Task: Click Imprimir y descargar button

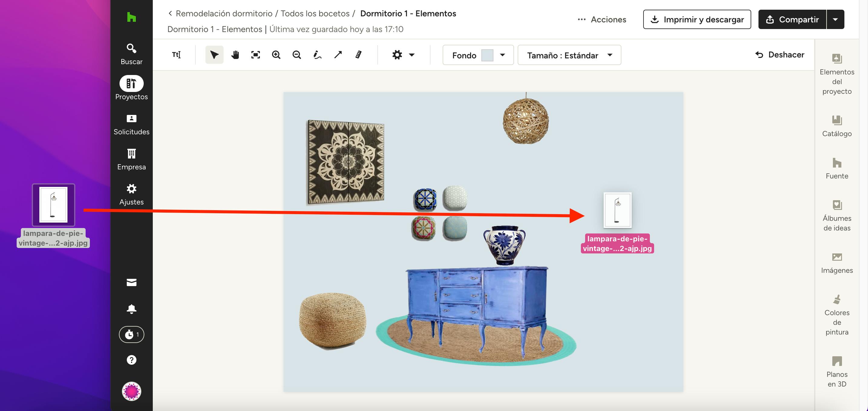Action: [x=697, y=20]
